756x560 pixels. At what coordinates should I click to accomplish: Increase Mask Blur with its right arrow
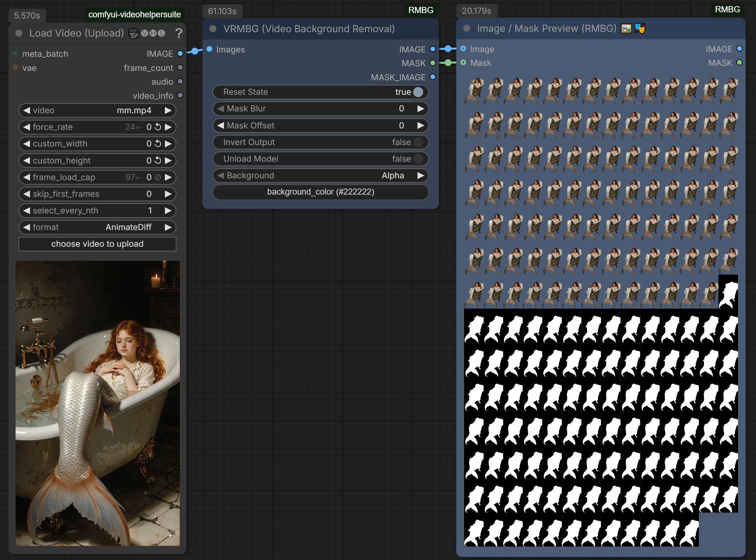click(420, 109)
